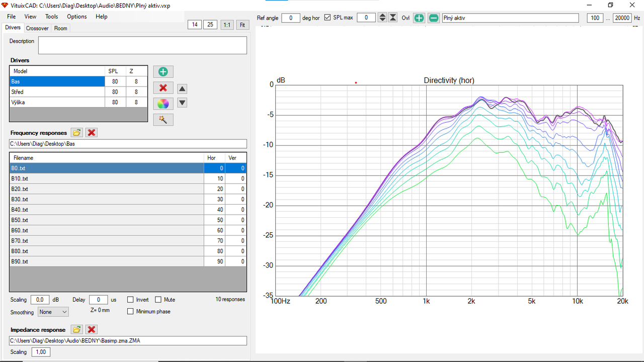
Task: Switch to the Crossover tab
Action: coord(37,28)
